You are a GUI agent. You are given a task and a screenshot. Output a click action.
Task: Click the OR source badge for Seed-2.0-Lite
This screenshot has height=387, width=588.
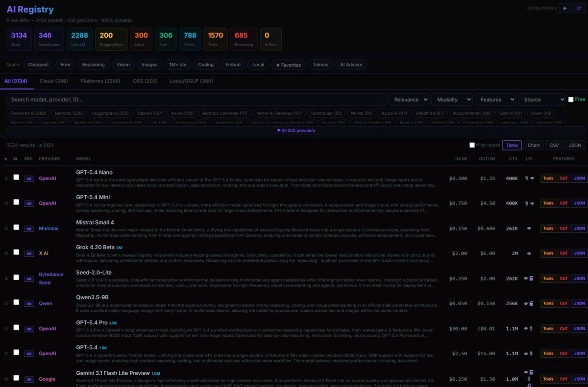click(x=29, y=278)
